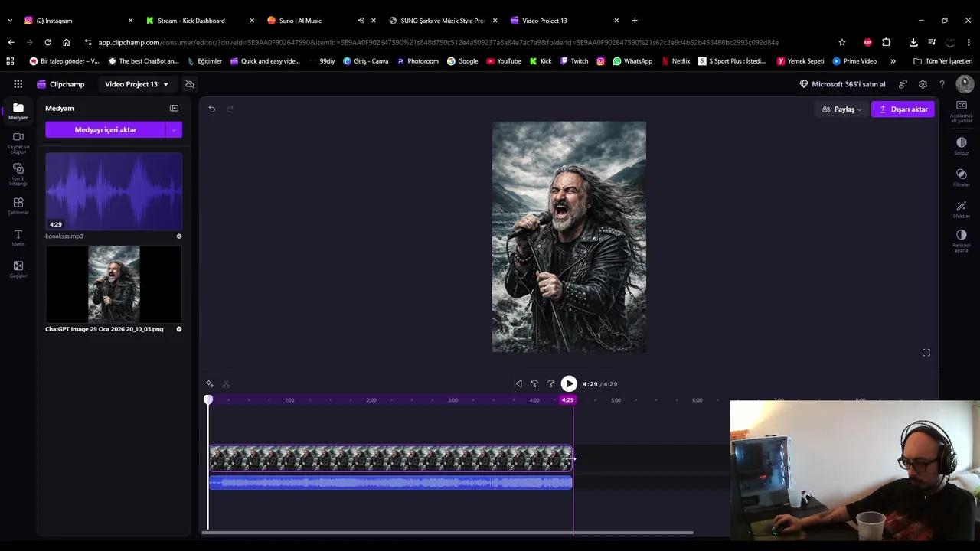This screenshot has width=980, height=551.
Task: Enter fullscreen preview mode
Action: [926, 353]
